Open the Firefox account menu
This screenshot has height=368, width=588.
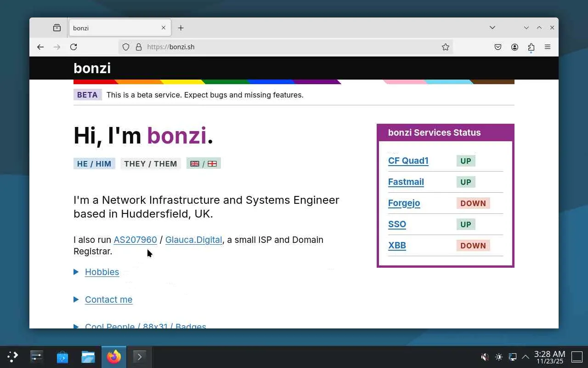tap(514, 47)
